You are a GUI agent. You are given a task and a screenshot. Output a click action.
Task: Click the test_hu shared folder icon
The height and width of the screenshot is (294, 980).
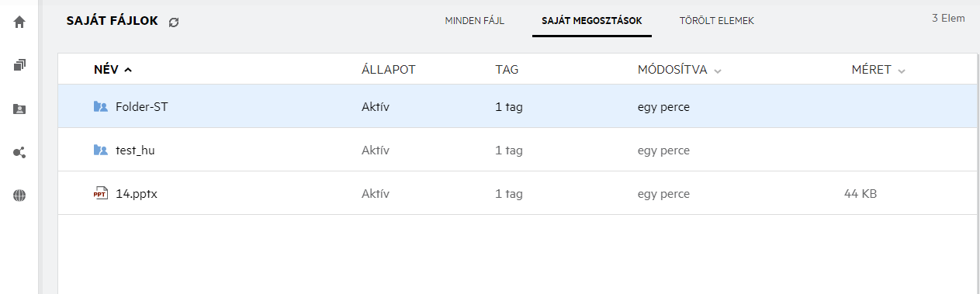tap(100, 150)
